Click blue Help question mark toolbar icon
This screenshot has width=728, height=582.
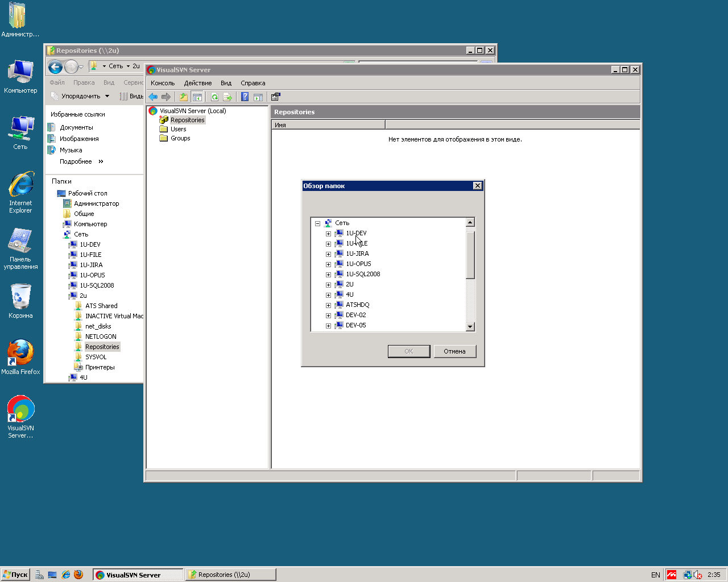[245, 97]
